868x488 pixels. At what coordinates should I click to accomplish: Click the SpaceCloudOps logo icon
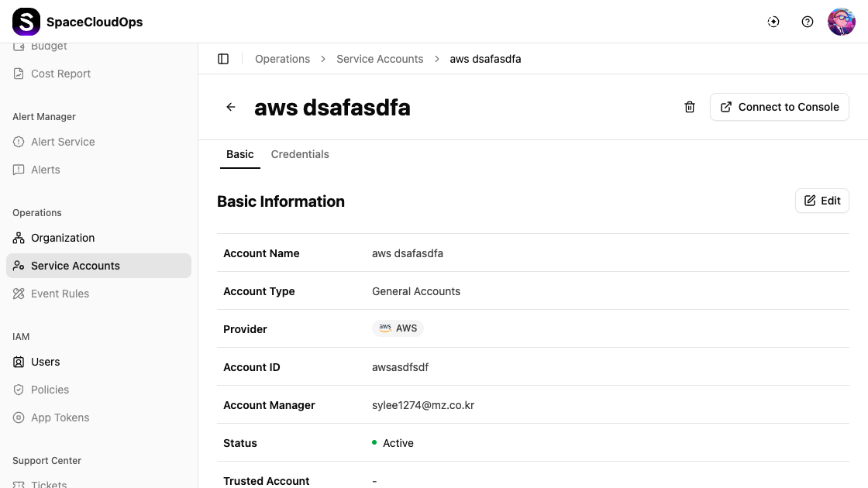pyautogui.click(x=26, y=22)
